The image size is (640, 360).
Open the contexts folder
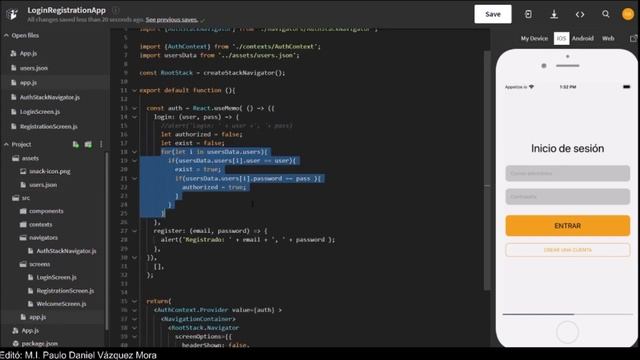pos(40,224)
